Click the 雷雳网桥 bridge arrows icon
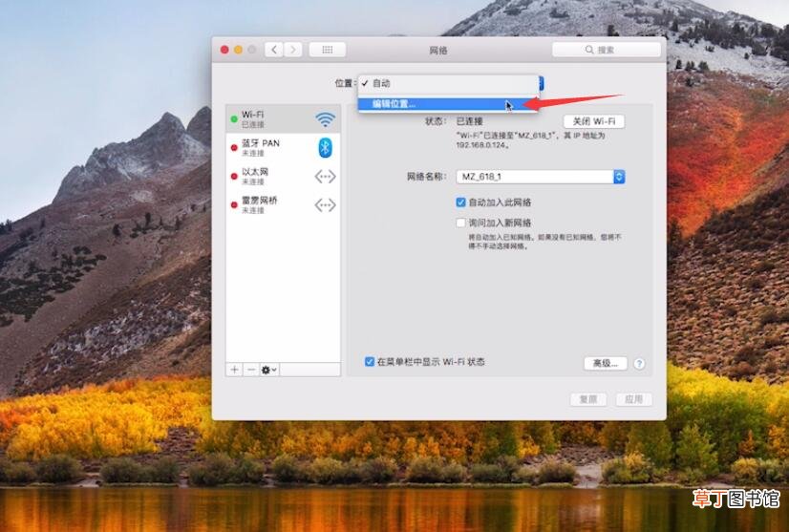 click(325, 204)
